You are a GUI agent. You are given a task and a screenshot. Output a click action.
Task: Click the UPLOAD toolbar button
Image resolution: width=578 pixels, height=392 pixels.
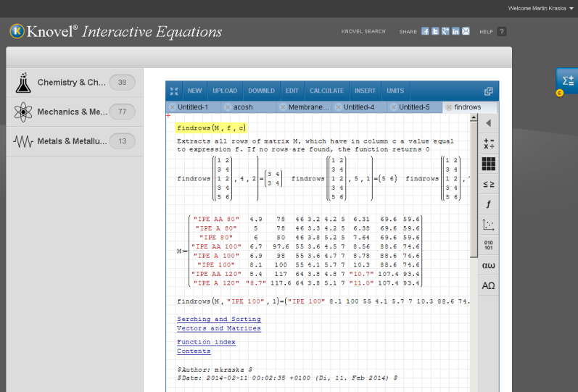coord(225,91)
